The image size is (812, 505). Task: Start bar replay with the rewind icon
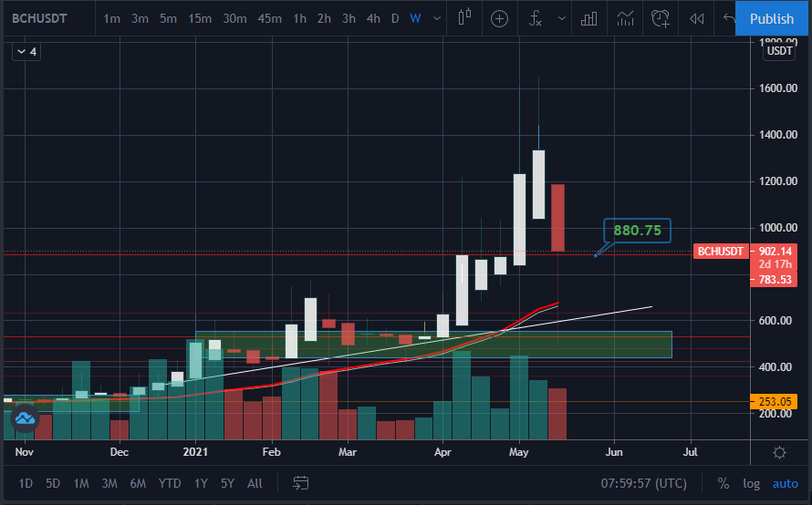pyautogui.click(x=696, y=19)
